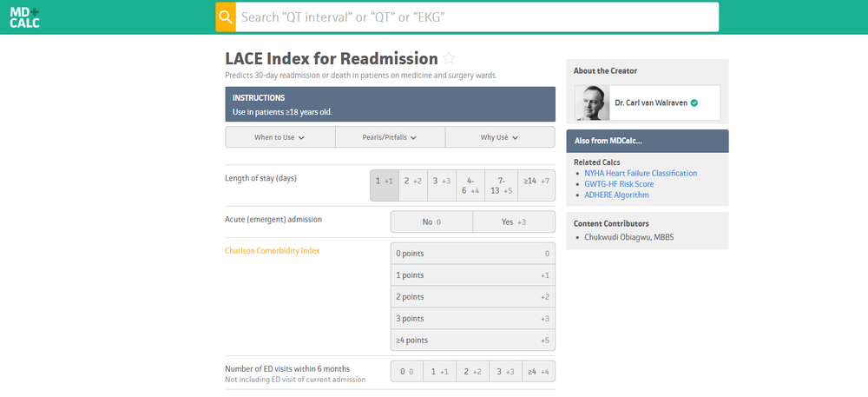Click the Acute (emergent) admission label
This screenshot has width=868, height=397.
(273, 219)
